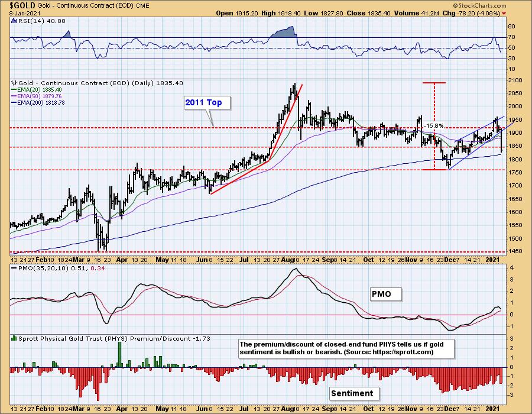Viewport: 532px width, 414px height.
Task: Click the RSI(14) 40.88 label
Action: [41, 21]
